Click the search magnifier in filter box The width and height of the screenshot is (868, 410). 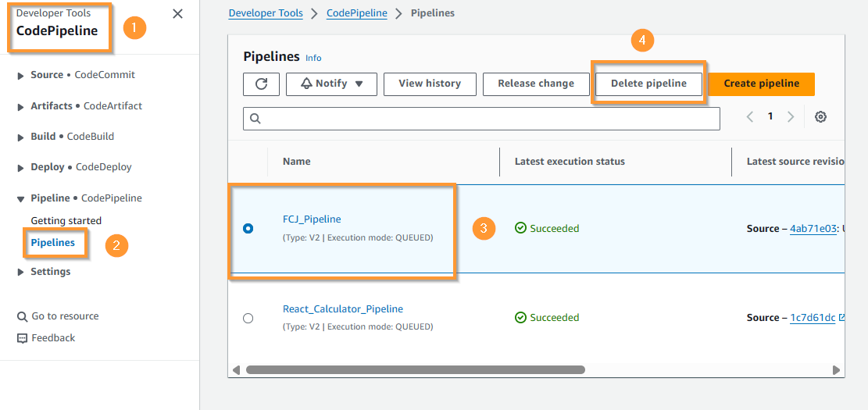255,119
